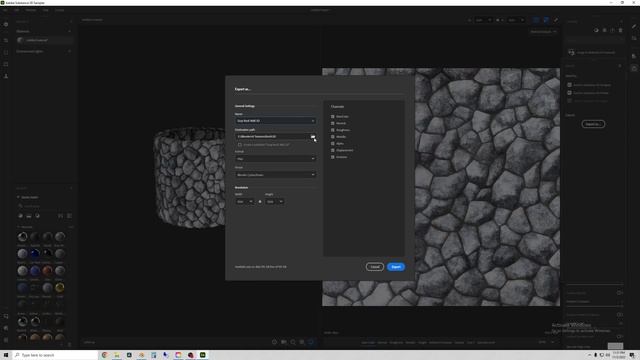Click the camera icon in viewport bottom bar

(284, 342)
